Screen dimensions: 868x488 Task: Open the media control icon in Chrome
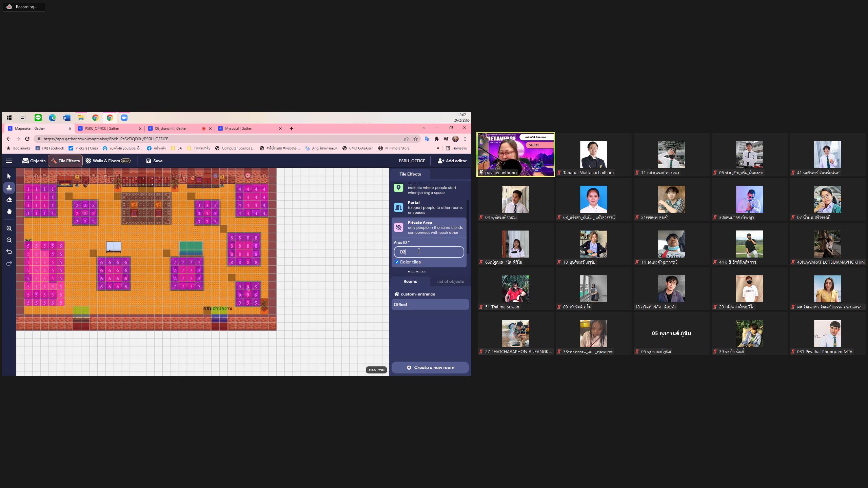446,139
